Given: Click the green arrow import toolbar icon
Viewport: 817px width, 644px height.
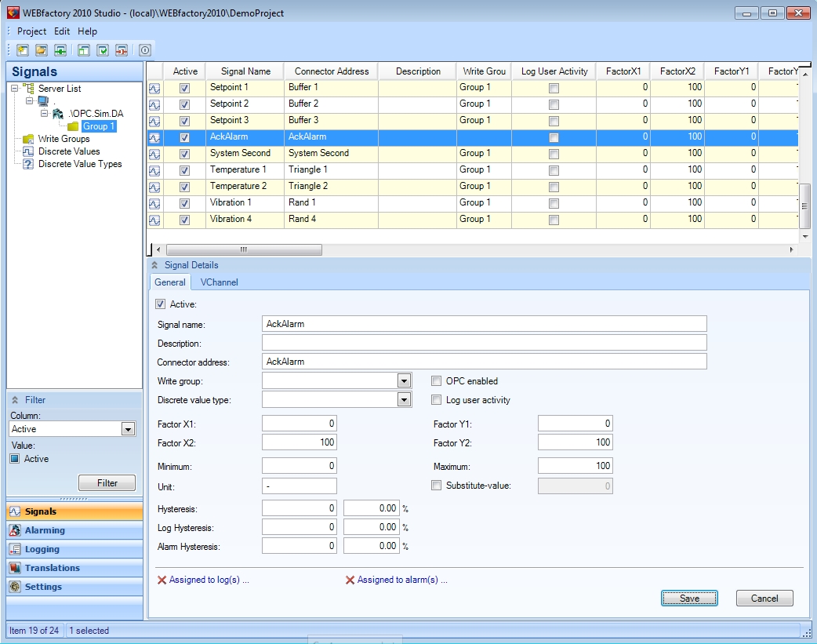Looking at the screenshot, I should (60, 50).
